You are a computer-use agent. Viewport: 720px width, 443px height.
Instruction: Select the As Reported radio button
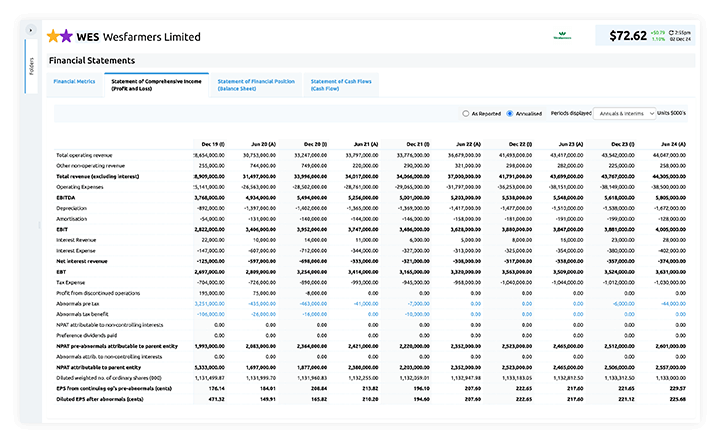(x=466, y=113)
